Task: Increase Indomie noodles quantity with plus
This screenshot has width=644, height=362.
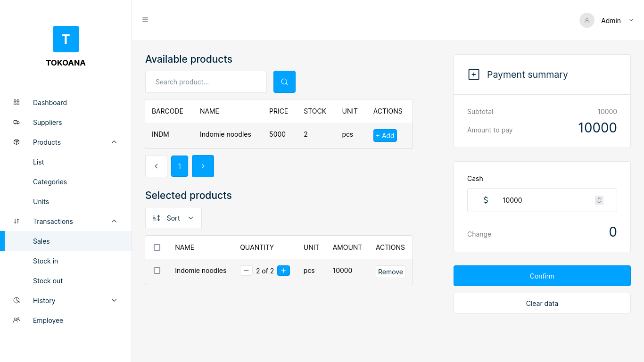Action: coord(283,271)
